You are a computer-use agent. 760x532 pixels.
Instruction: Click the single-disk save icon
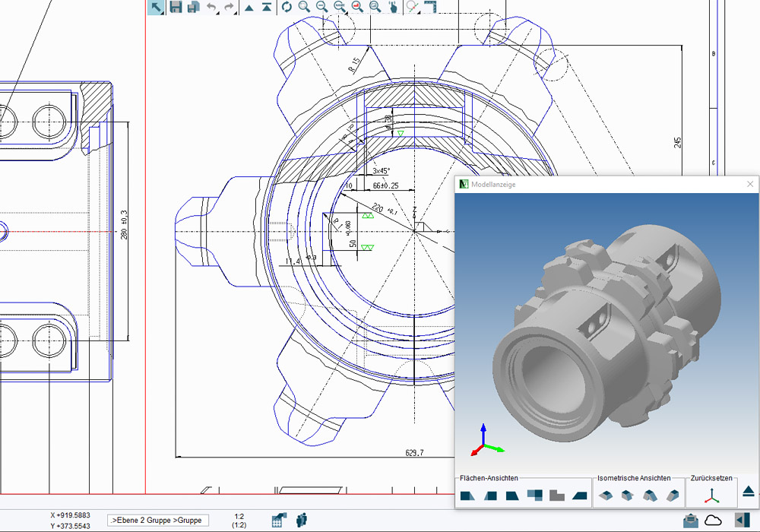pos(176,7)
